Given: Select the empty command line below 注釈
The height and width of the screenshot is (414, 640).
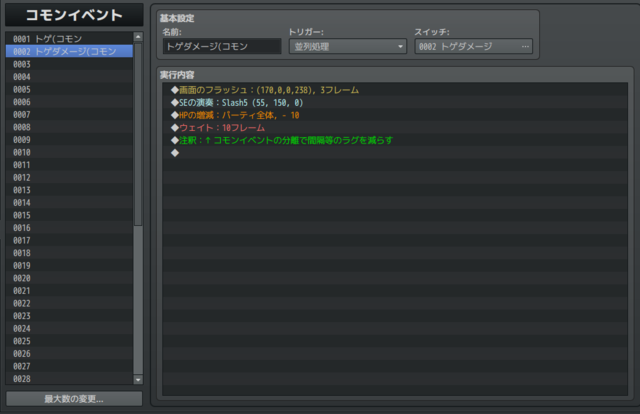Looking at the screenshot, I should (x=395, y=153).
